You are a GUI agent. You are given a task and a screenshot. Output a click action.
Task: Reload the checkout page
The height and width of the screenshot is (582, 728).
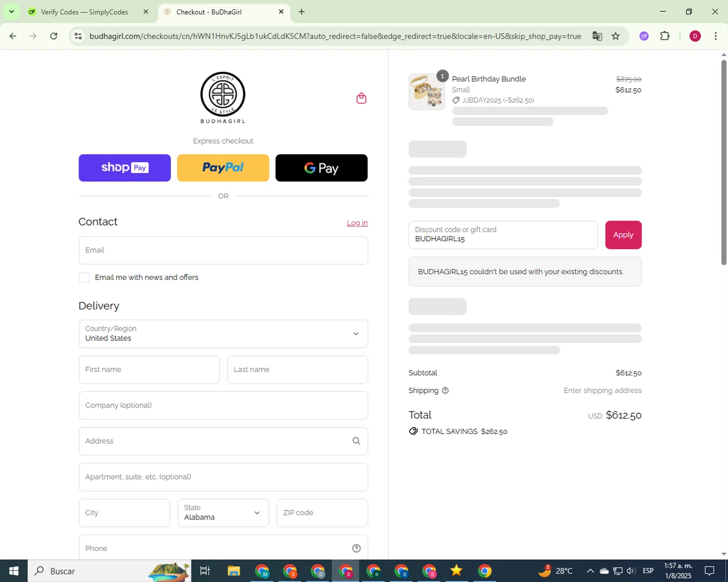(x=54, y=36)
